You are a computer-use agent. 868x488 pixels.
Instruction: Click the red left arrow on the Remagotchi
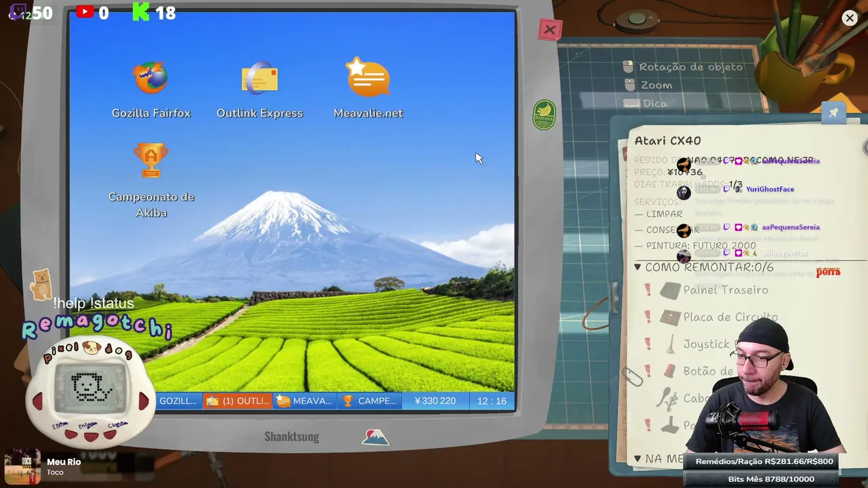click(x=38, y=401)
